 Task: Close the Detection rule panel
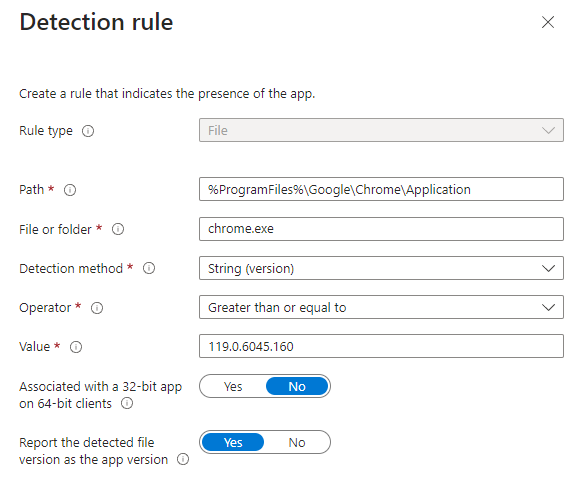548,22
